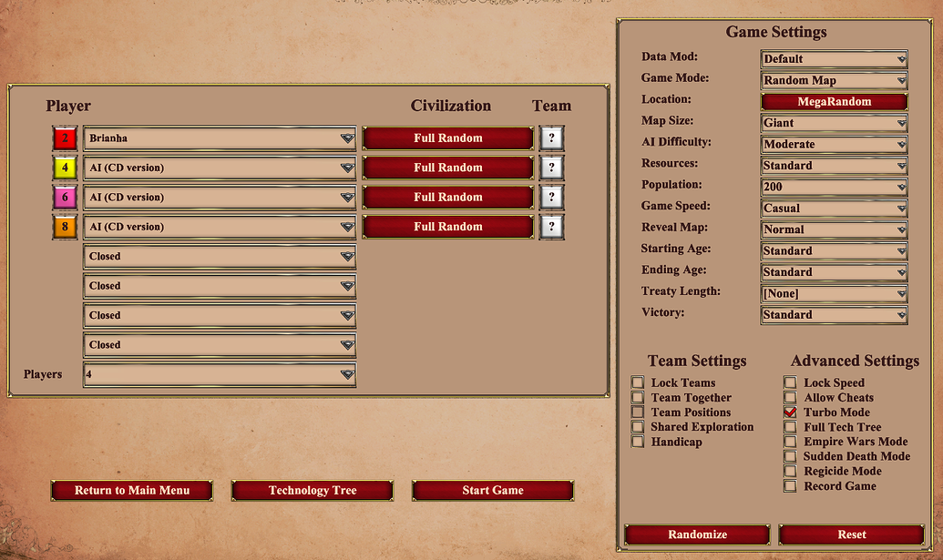Click the MegaRandom Location button

coord(834,100)
